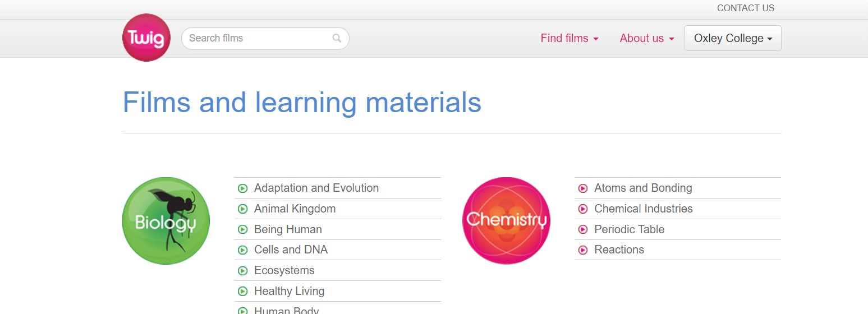Viewport: 868px width, 314px height.
Task: Expand the Find films dropdown
Action: 570,38
